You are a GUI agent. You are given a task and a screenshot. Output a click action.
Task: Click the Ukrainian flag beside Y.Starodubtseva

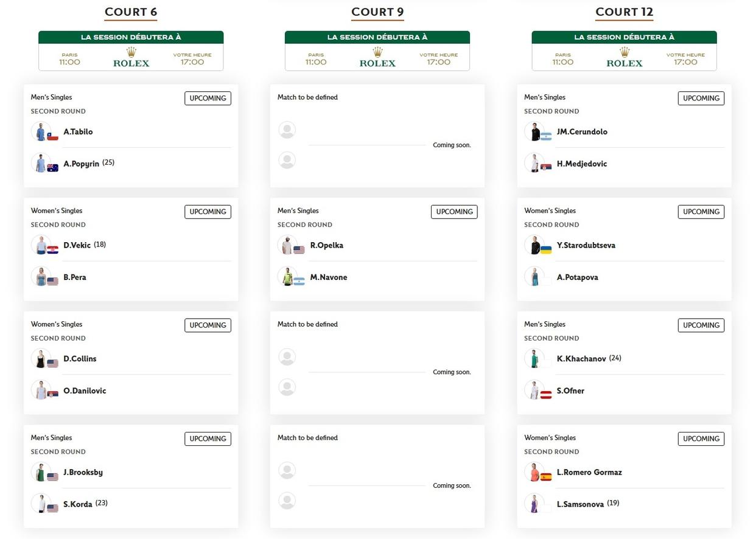click(546, 249)
